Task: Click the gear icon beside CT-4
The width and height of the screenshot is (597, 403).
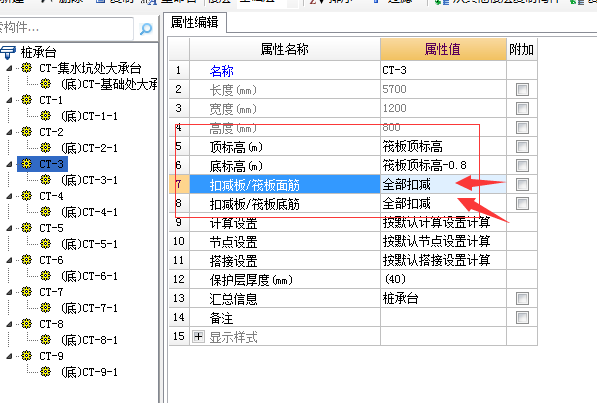Action: pyautogui.click(x=26, y=196)
